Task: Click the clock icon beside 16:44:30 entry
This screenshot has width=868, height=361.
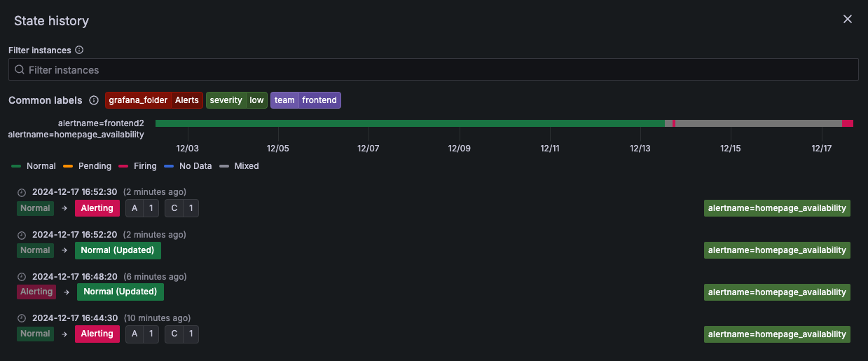Action: 22,318
